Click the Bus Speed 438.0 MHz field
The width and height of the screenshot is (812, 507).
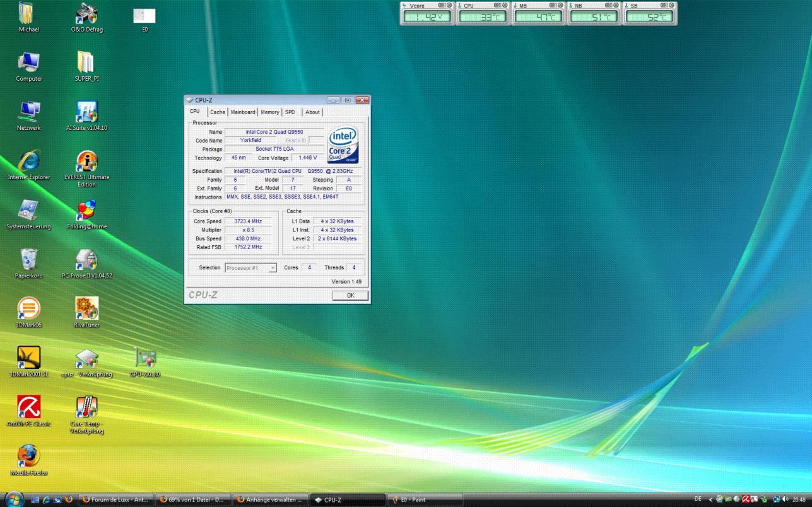[x=248, y=239]
